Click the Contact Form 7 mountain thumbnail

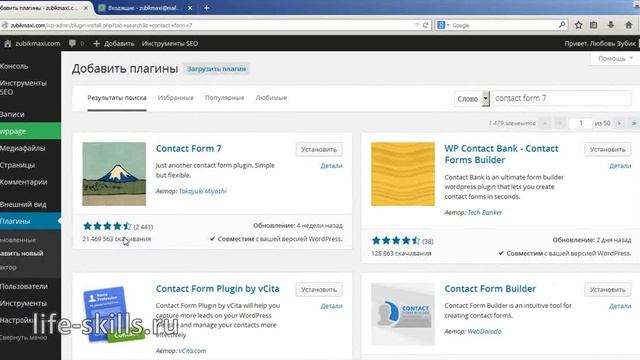pyautogui.click(x=114, y=174)
